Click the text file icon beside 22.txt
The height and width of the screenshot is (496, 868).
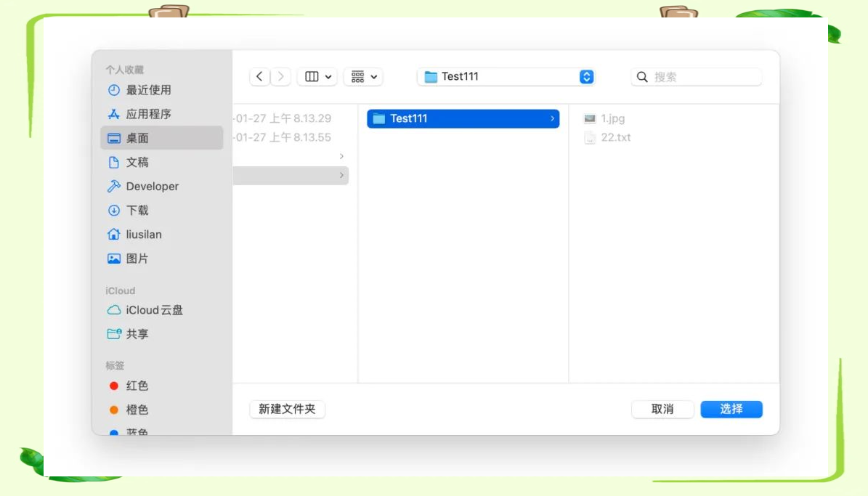tap(590, 137)
